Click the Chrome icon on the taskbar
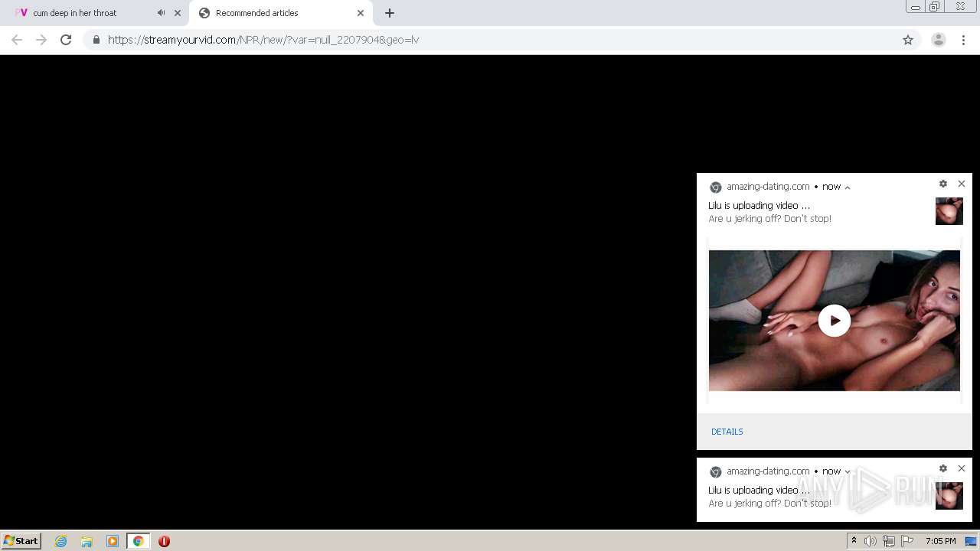The image size is (980, 551). pyautogui.click(x=139, y=541)
